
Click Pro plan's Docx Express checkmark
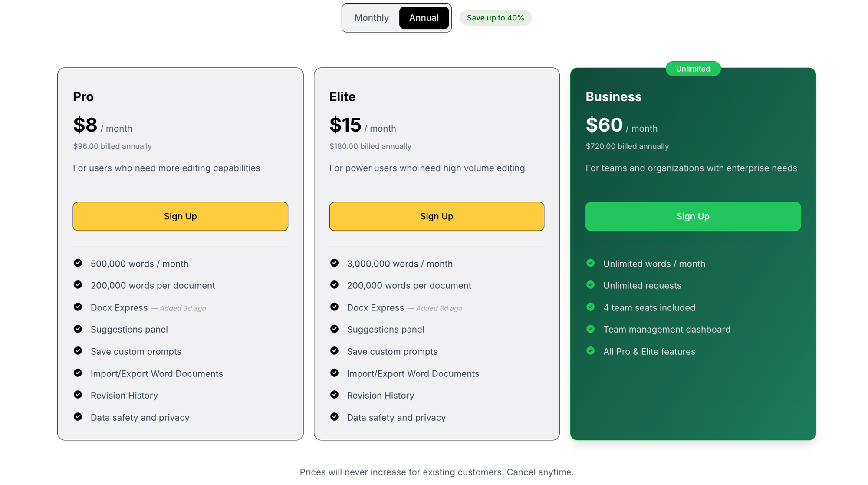point(78,307)
